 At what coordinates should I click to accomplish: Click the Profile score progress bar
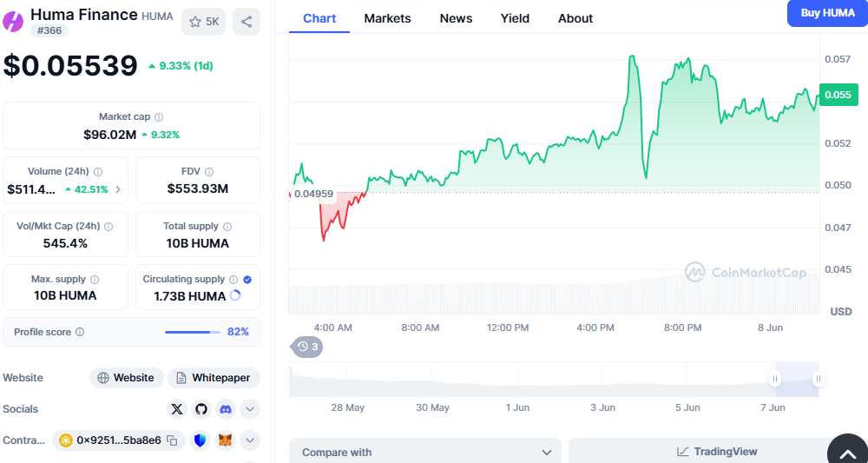click(192, 333)
